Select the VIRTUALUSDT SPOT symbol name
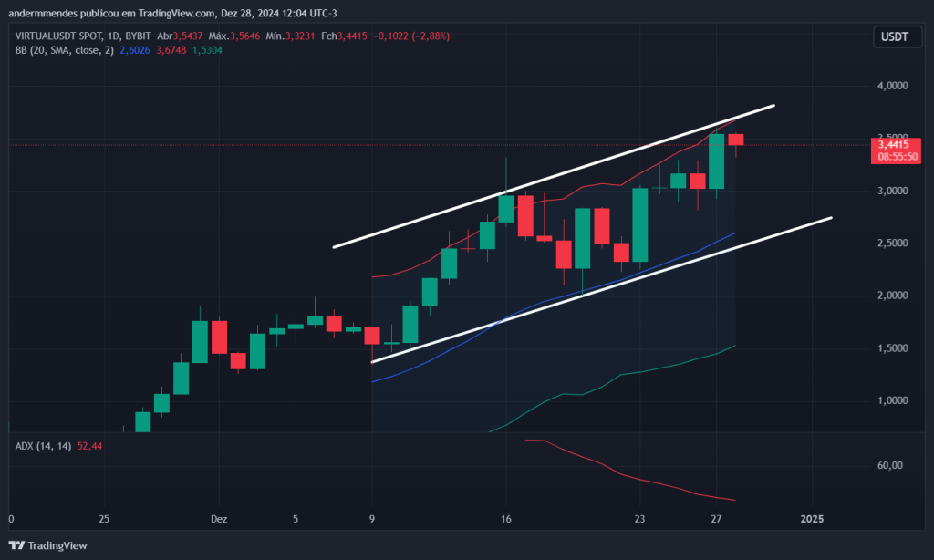Image resolution: width=934 pixels, height=560 pixels. 57,35
